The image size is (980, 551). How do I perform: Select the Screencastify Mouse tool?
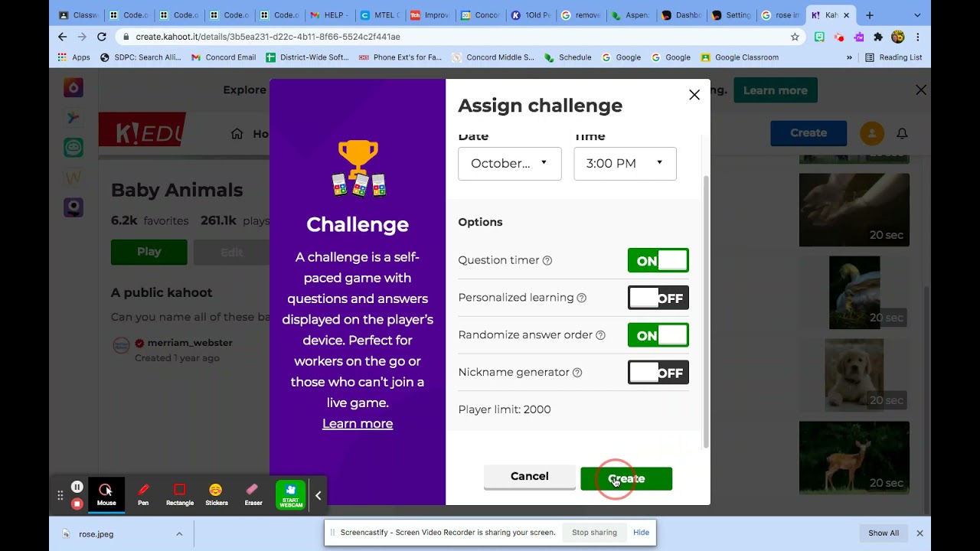(x=106, y=494)
